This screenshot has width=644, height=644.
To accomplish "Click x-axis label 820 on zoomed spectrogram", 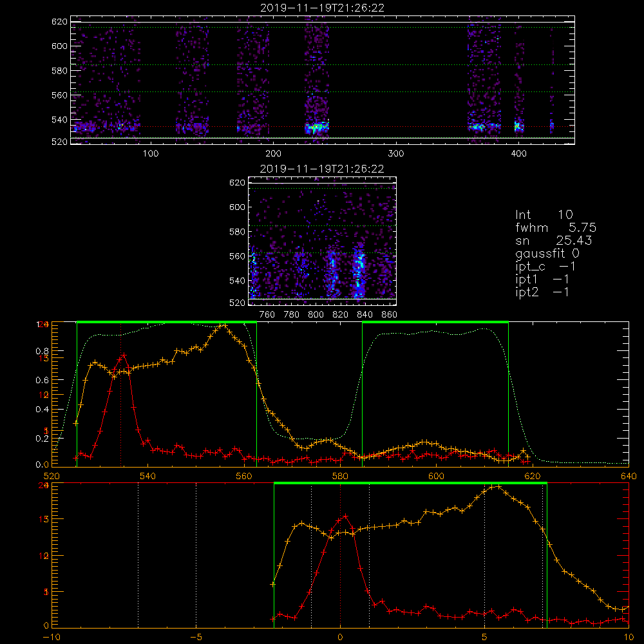I will click(341, 315).
